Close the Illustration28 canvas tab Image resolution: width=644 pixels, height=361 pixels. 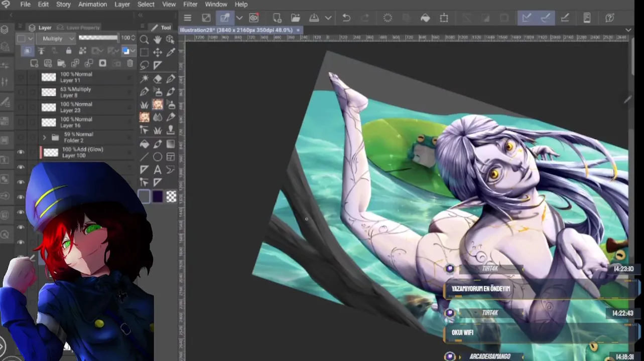298,30
